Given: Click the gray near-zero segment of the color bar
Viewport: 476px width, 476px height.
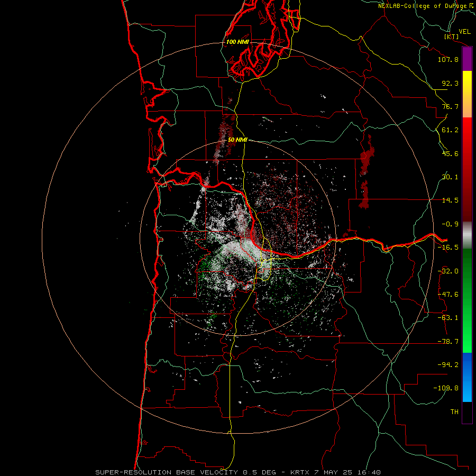Looking at the screenshot, I should click(x=467, y=235).
